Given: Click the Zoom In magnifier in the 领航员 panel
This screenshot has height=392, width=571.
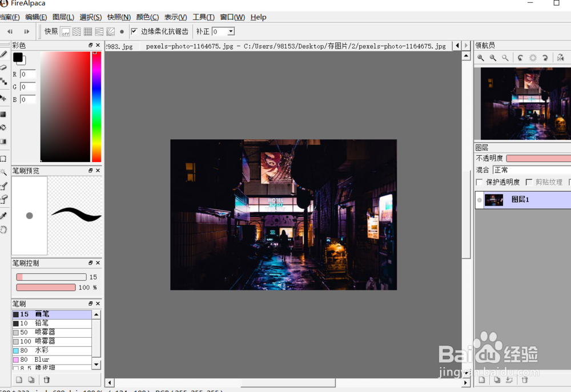Looking at the screenshot, I should pos(481,58).
